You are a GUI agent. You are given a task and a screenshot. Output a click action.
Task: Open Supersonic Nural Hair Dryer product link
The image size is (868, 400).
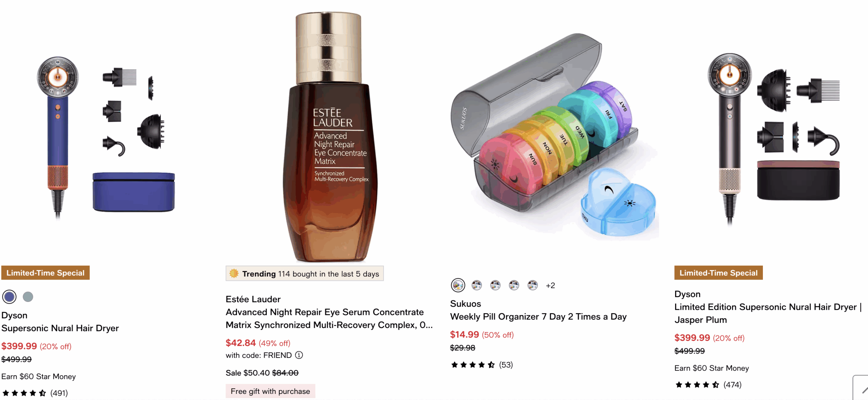pyautogui.click(x=60, y=328)
